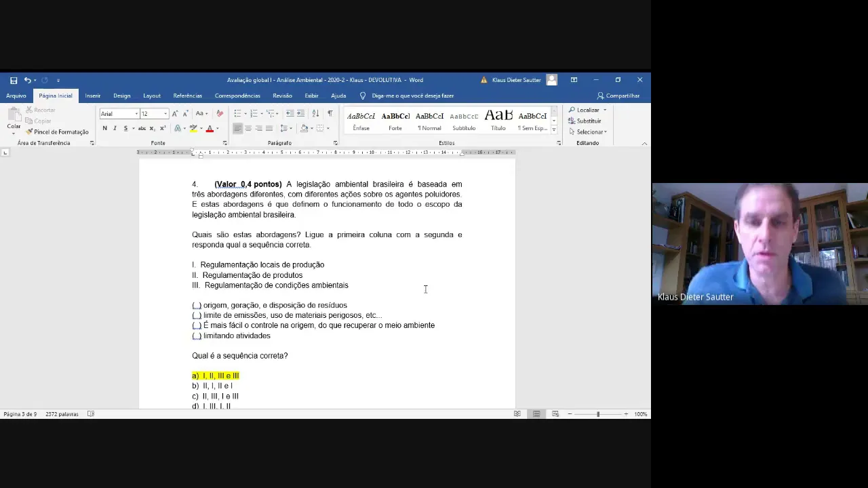Activate Pincel de Formatação format painter
This screenshot has width=868, height=488.
coord(58,131)
